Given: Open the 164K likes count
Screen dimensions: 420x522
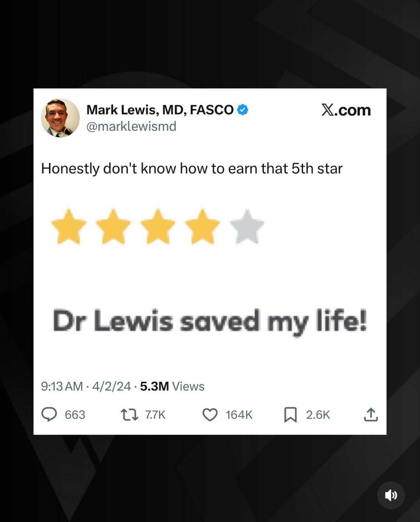Looking at the screenshot, I should tap(239, 415).
